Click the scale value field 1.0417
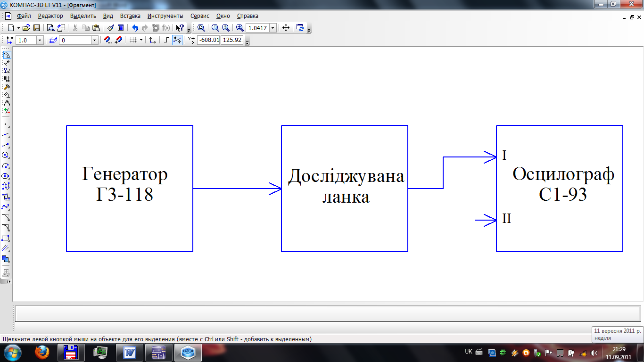644x362 pixels. (x=257, y=28)
